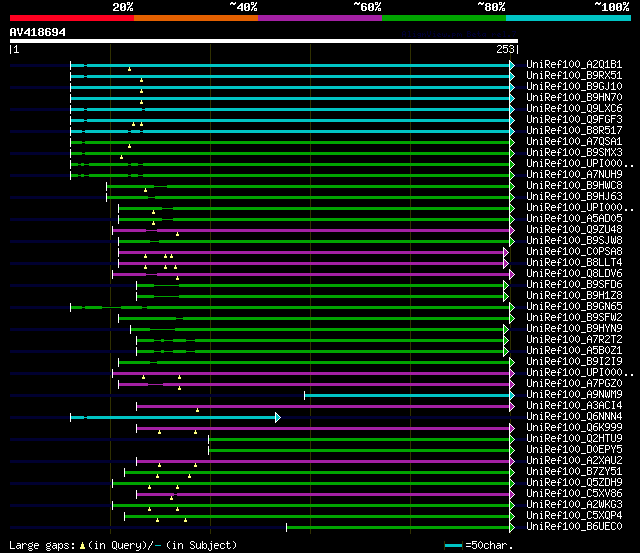This screenshot has width=640, height=553.
Task: Click the UniRef100_Q2HTU9 name
Action: tap(574, 439)
